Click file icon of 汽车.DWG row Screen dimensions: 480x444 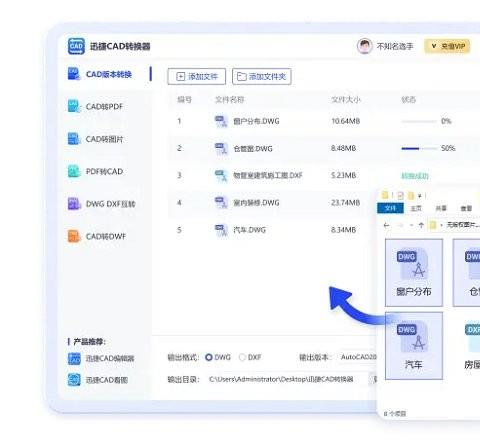click(x=221, y=230)
